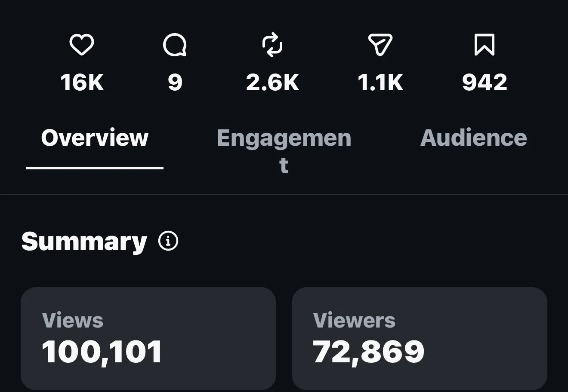
Task: Click the bookmark icon
Action: pyautogui.click(x=485, y=45)
